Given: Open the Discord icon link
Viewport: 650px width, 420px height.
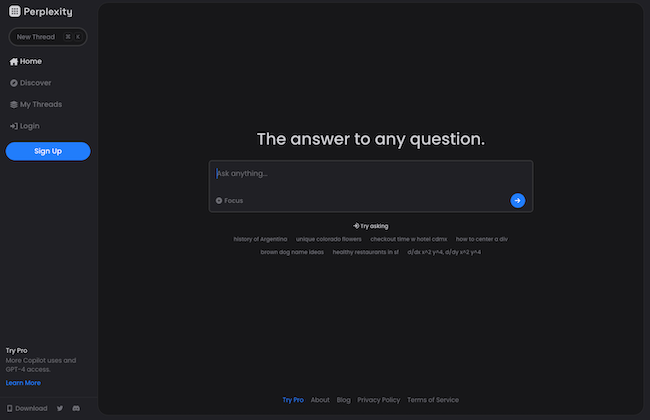Looking at the screenshot, I should [76, 408].
